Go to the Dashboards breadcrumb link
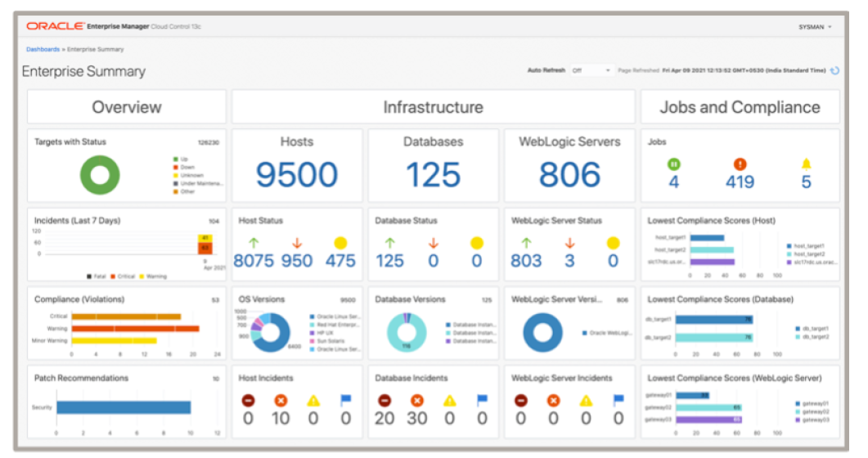 pos(43,49)
